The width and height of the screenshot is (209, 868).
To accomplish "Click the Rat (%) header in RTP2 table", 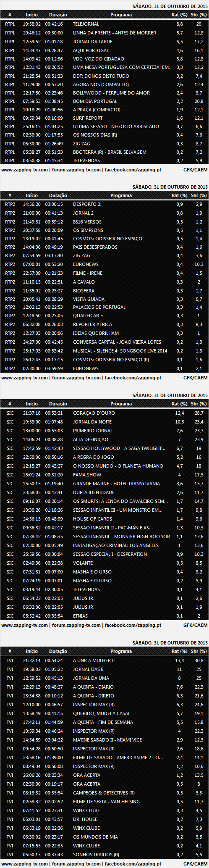I will [180, 195].
